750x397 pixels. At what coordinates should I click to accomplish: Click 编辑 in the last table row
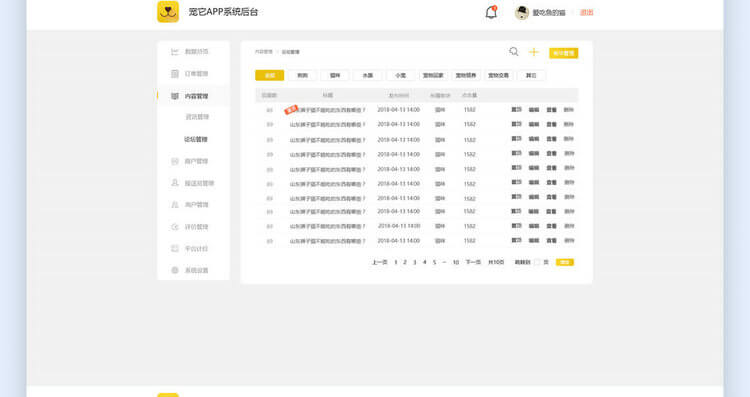(534, 240)
